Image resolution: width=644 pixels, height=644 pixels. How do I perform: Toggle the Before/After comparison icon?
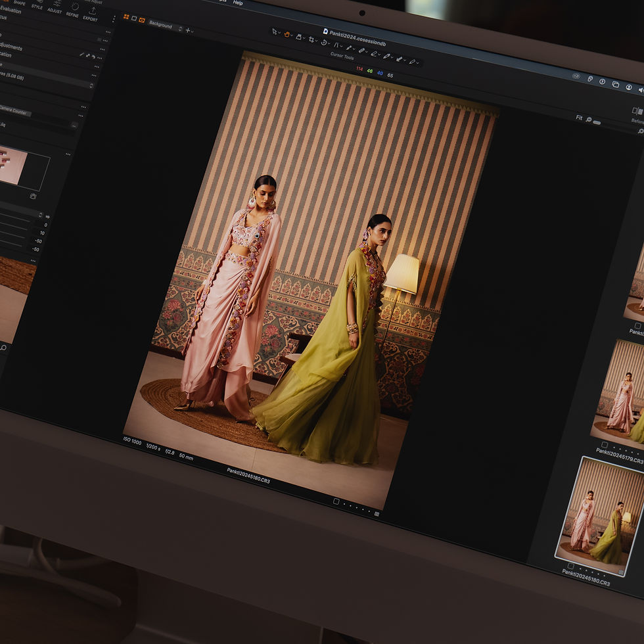(x=637, y=111)
